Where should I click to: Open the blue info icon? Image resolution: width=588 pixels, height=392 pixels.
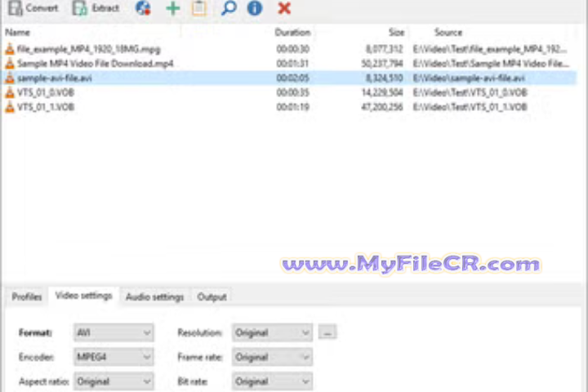point(255,8)
